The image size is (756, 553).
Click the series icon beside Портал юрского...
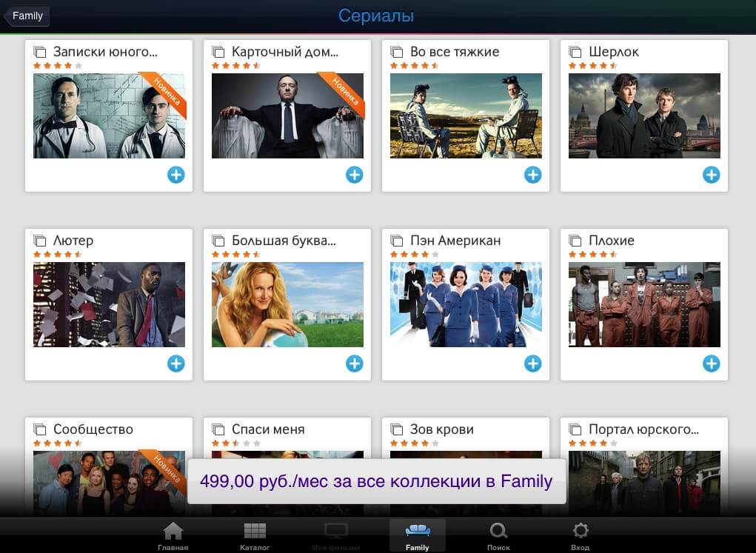[x=575, y=429]
